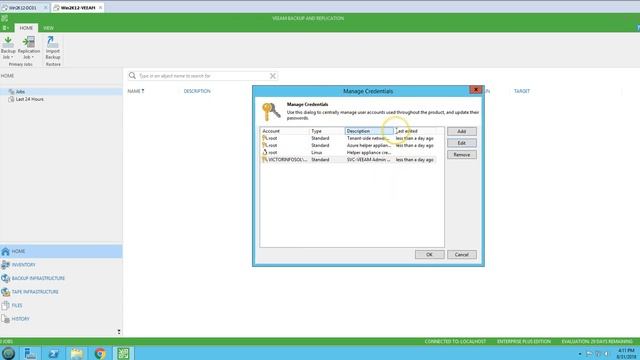Click the Account column header
Viewport: 640px width, 360px height.
(x=285, y=131)
